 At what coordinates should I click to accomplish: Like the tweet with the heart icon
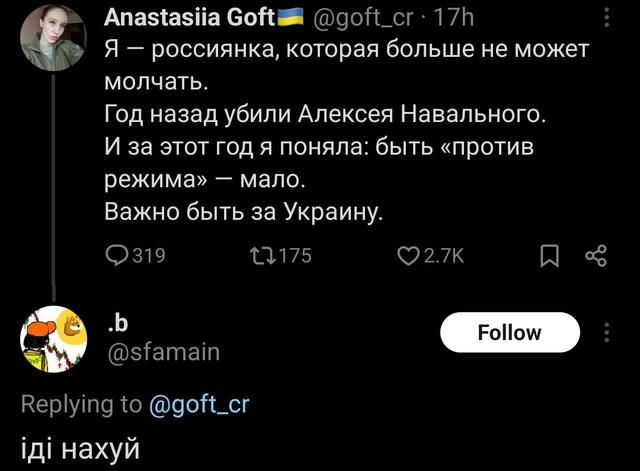[x=409, y=256]
